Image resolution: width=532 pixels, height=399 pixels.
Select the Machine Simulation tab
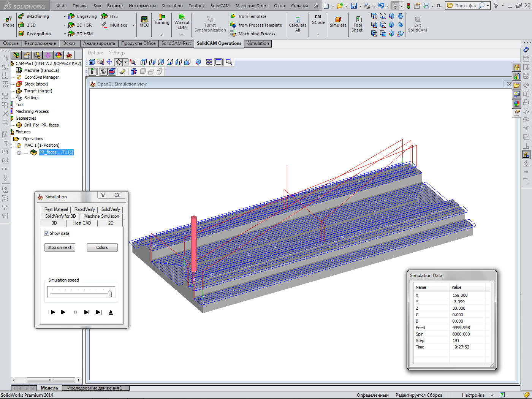[x=101, y=216]
